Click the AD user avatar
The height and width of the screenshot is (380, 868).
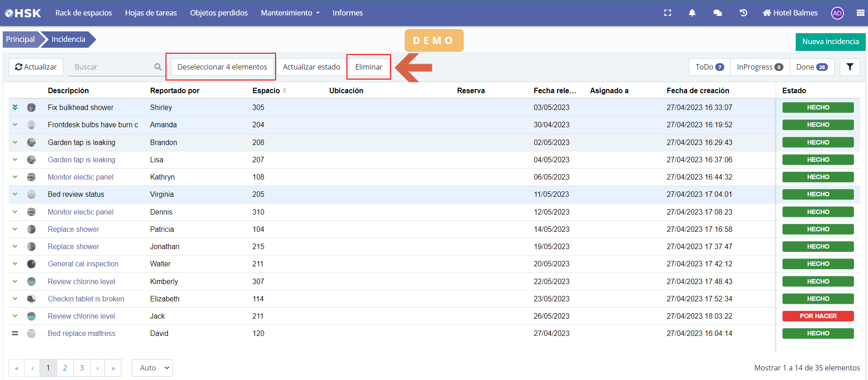click(837, 13)
